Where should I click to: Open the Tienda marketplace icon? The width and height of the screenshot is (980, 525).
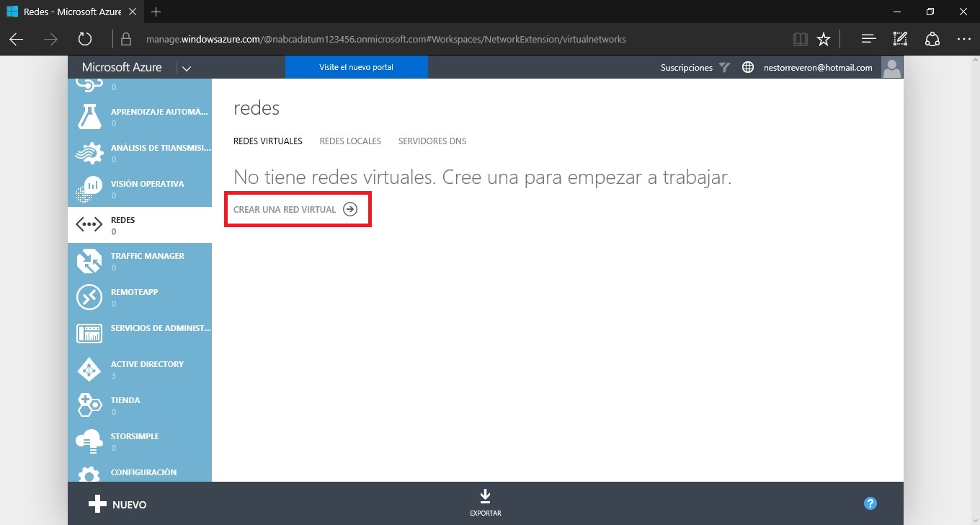[89, 405]
